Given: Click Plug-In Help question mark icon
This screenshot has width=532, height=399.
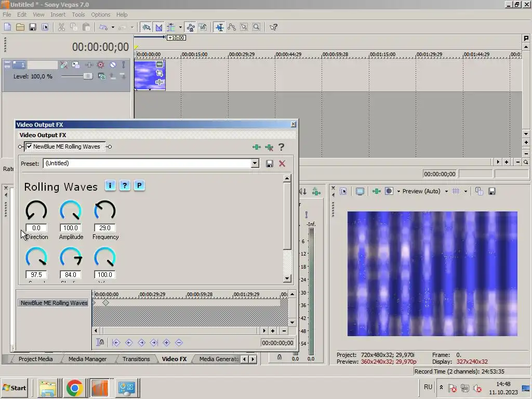Looking at the screenshot, I should click(281, 147).
